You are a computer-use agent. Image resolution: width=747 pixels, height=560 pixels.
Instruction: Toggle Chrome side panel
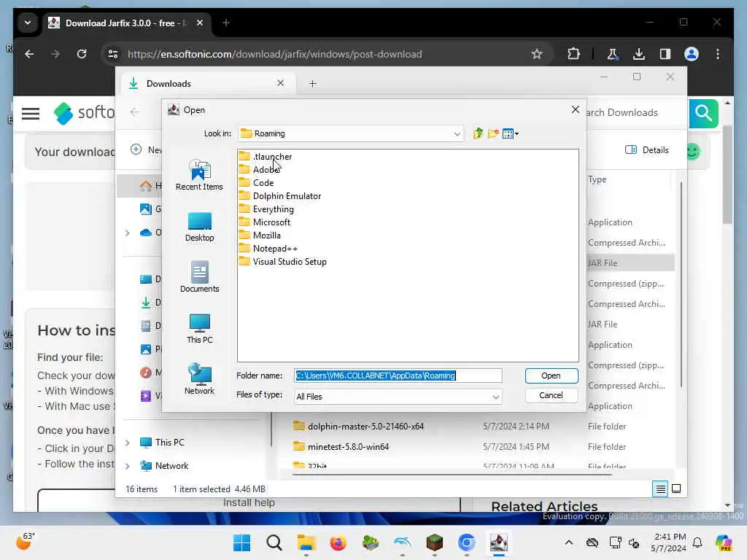(x=665, y=54)
